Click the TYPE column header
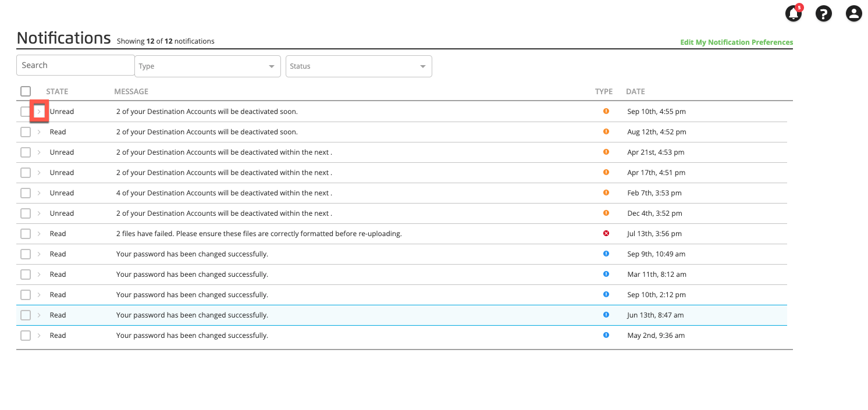Screen dimensions: 868x410 click(604, 91)
